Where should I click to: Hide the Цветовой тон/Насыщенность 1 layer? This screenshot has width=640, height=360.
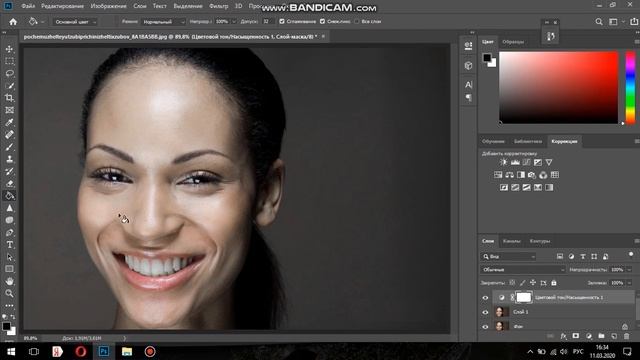(485, 298)
